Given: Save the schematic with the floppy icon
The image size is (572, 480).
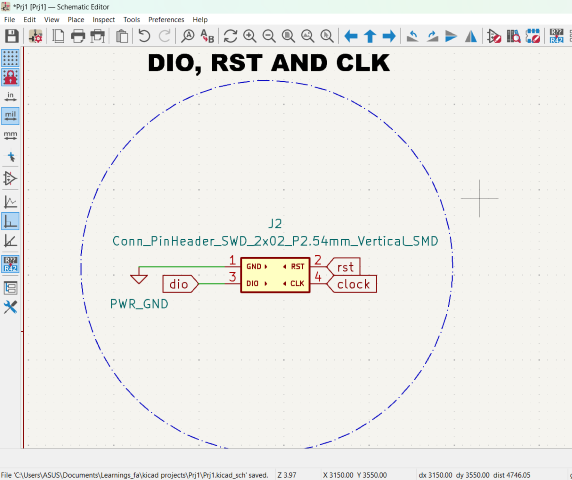Looking at the screenshot, I should click(x=11, y=36).
